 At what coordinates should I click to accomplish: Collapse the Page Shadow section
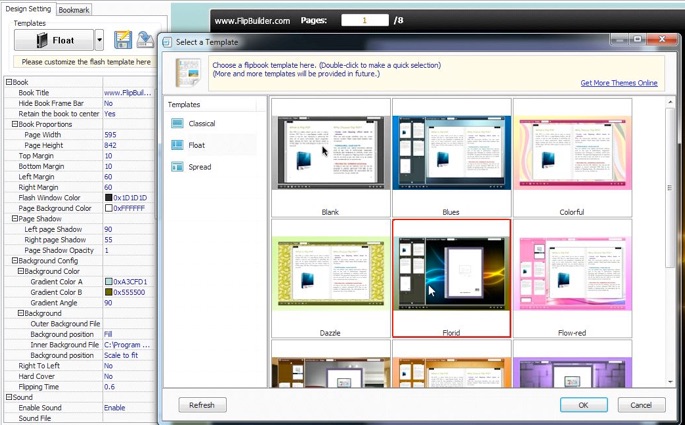coord(14,219)
